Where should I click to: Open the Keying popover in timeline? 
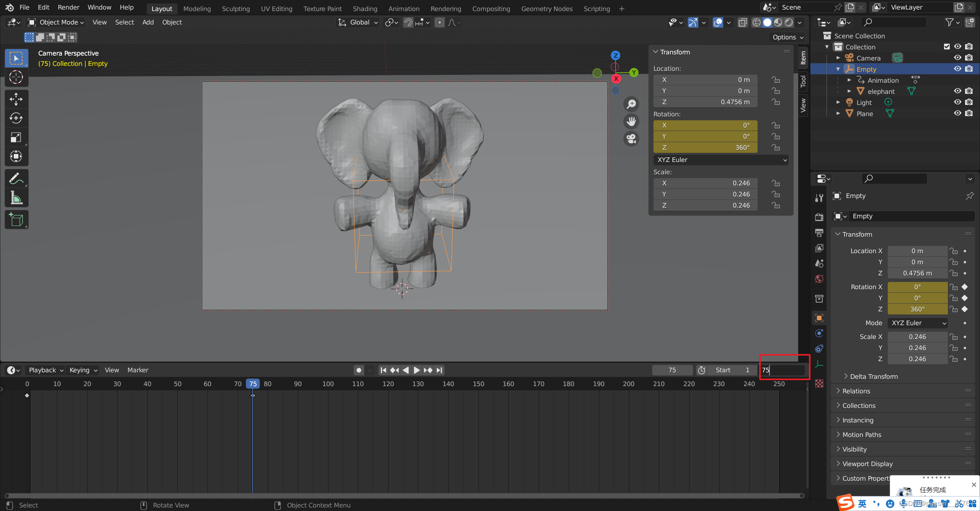click(x=83, y=370)
